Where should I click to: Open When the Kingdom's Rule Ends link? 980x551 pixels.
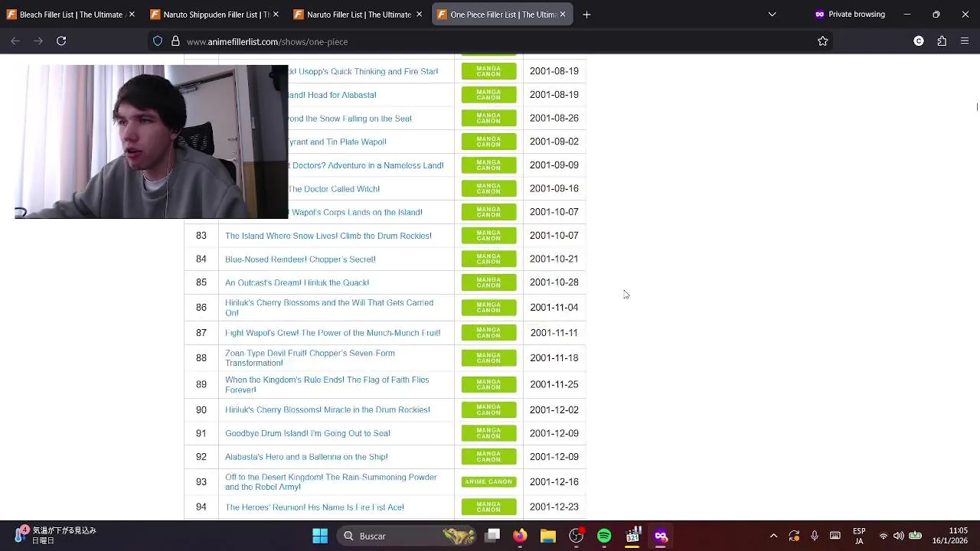click(327, 384)
